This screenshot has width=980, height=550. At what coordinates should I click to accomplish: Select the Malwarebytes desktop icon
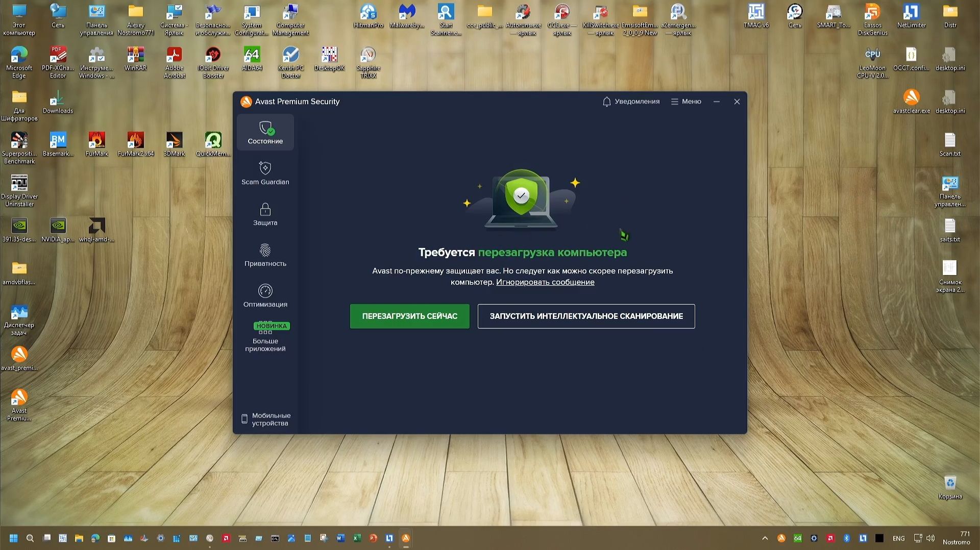407,16
